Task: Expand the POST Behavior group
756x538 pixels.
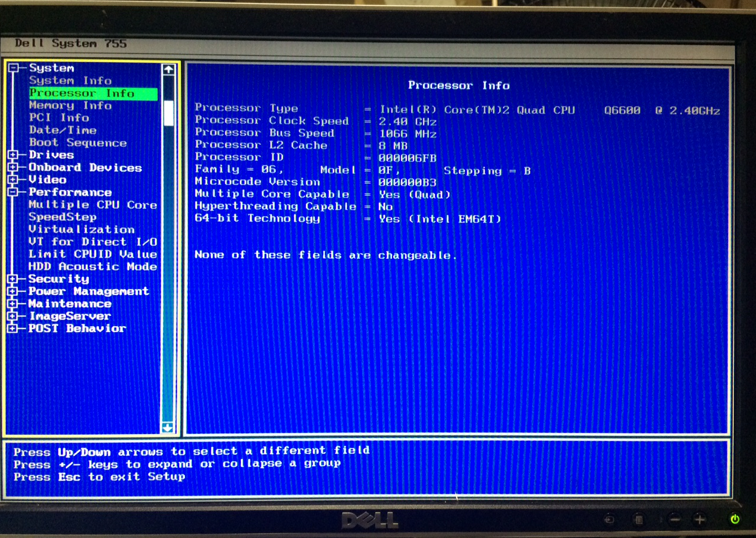Action: (x=13, y=328)
